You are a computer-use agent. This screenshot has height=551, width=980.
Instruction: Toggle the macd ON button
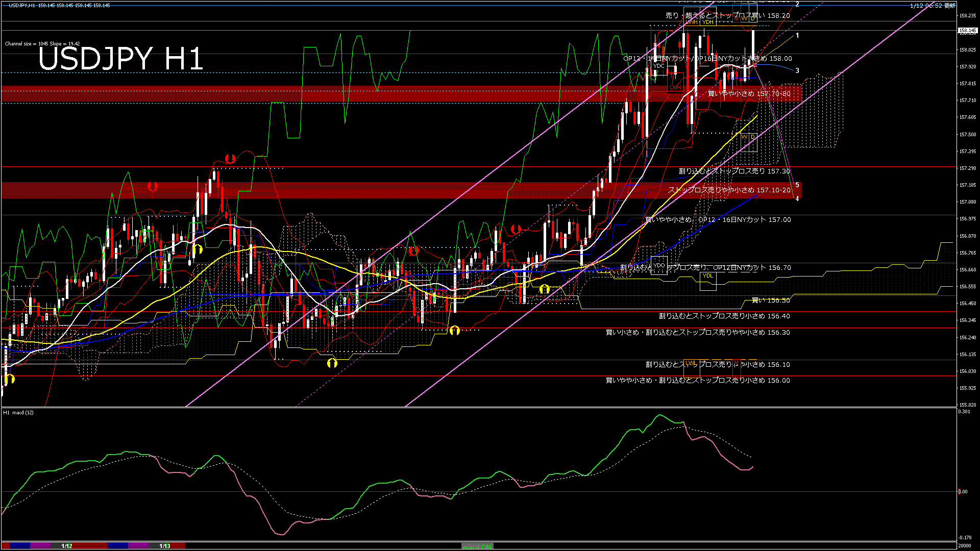click(x=477, y=546)
